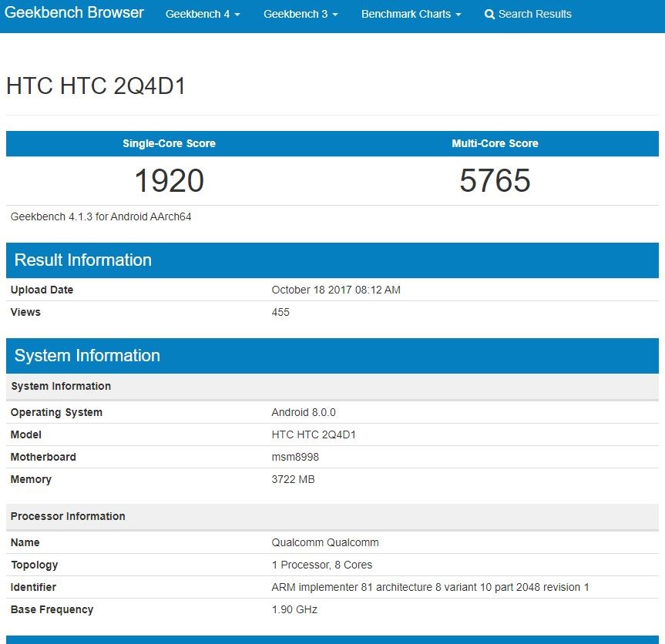Open the Benchmark Charts dropdown

(x=411, y=14)
